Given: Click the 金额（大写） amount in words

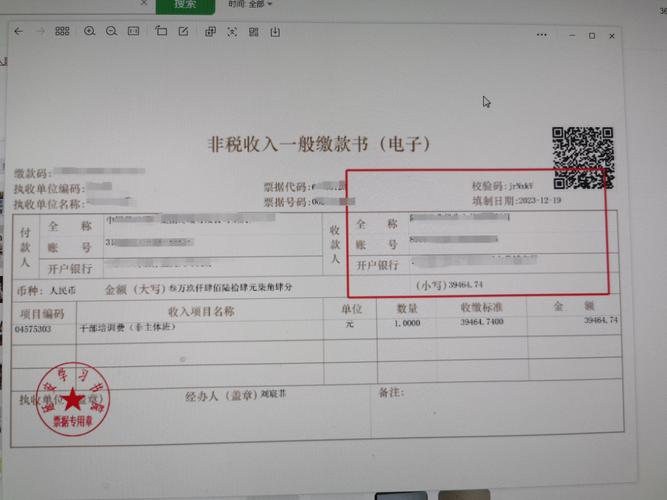Looking at the screenshot, I should coord(198,289).
